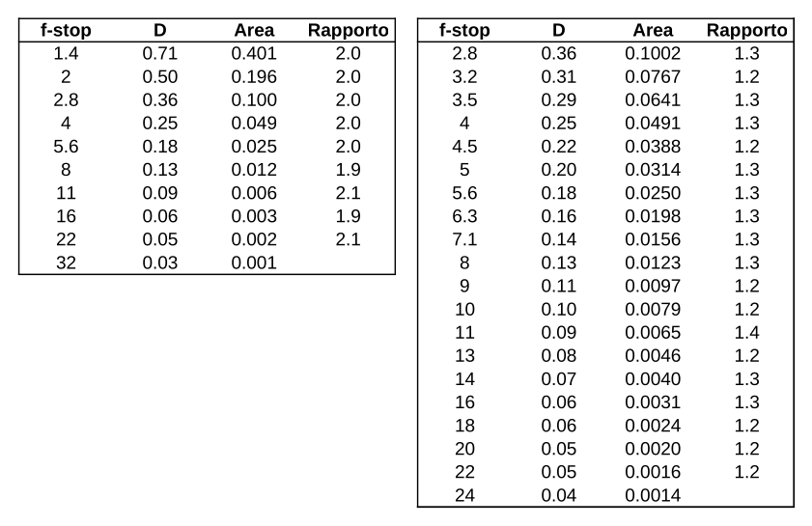Select the Area cell showing 0.196
This screenshot has width=812, height=526.
point(254,77)
